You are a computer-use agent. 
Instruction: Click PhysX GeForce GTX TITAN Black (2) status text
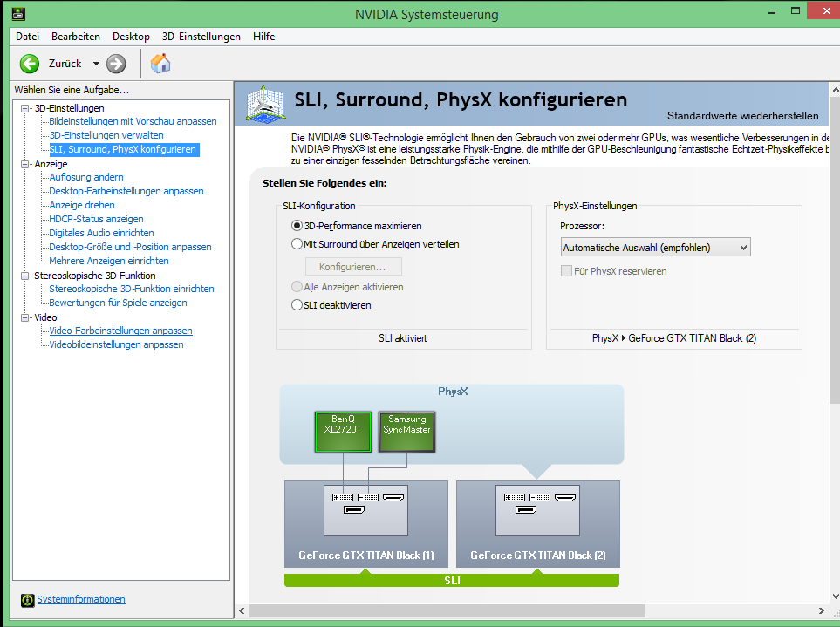pyautogui.click(x=674, y=338)
